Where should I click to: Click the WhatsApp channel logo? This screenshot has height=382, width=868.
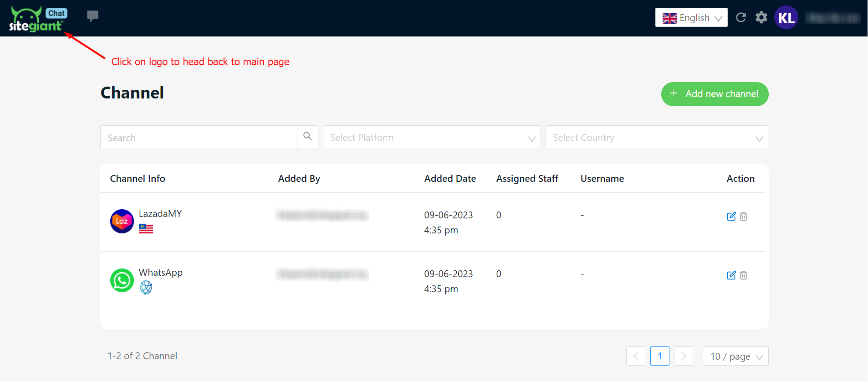click(x=122, y=280)
